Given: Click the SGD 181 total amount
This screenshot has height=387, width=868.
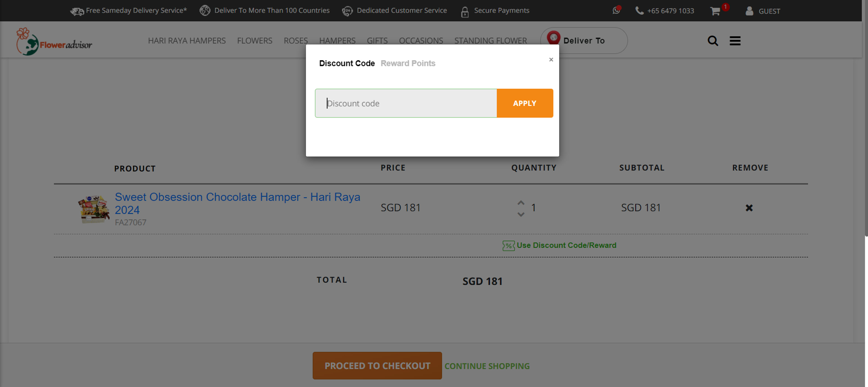Looking at the screenshot, I should pos(482,281).
